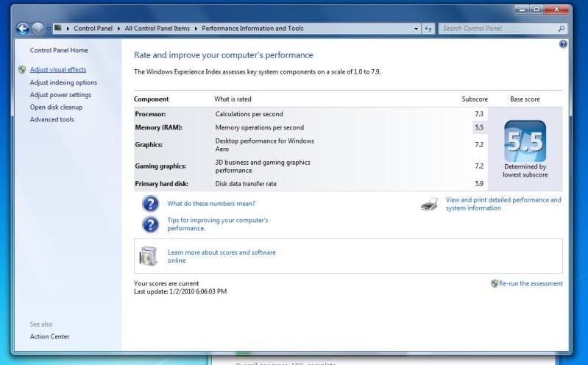Click the software box icon beside Learn more

pyautogui.click(x=149, y=256)
